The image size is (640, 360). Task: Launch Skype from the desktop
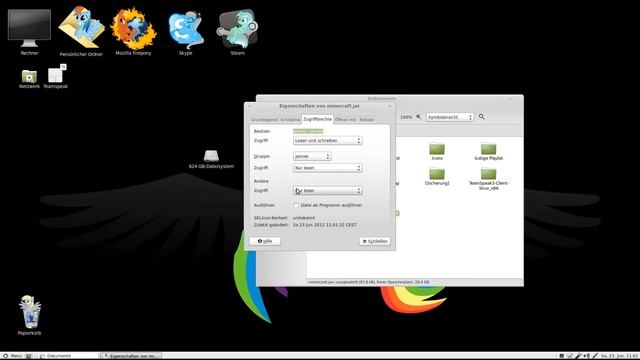coord(186,32)
